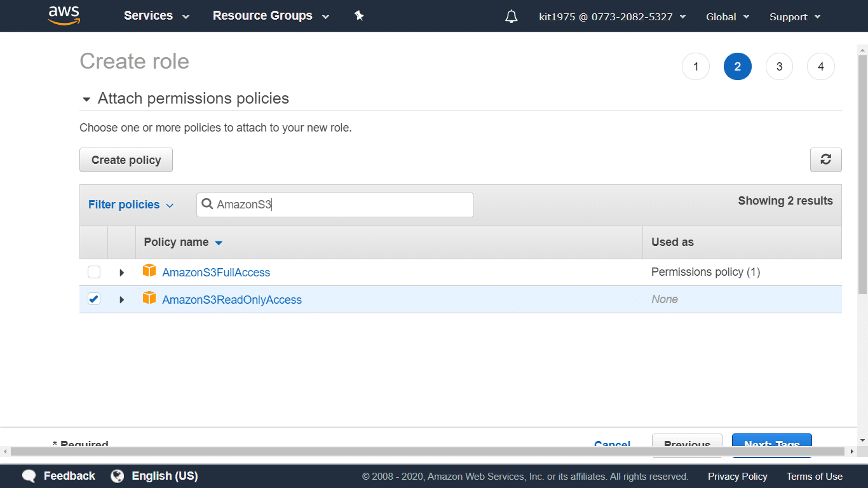Click the orange policy icon beside AmazonS3ReadOnlyAccess
Screen dimensions: 868x488
[149, 298]
